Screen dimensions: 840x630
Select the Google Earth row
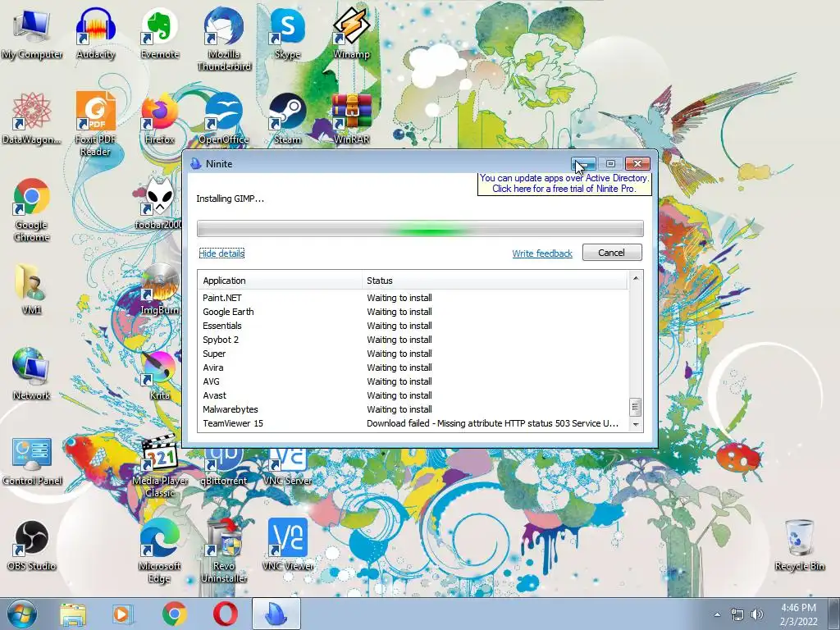413,312
